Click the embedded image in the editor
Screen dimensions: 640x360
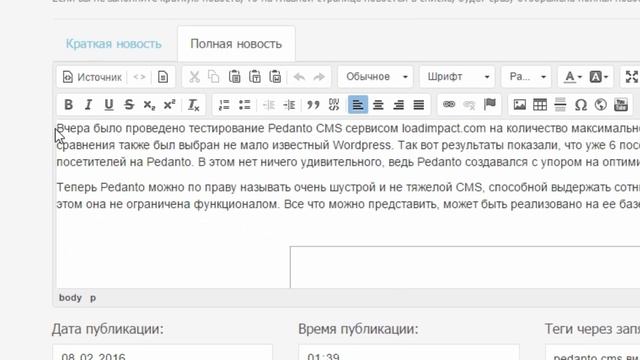465,267
